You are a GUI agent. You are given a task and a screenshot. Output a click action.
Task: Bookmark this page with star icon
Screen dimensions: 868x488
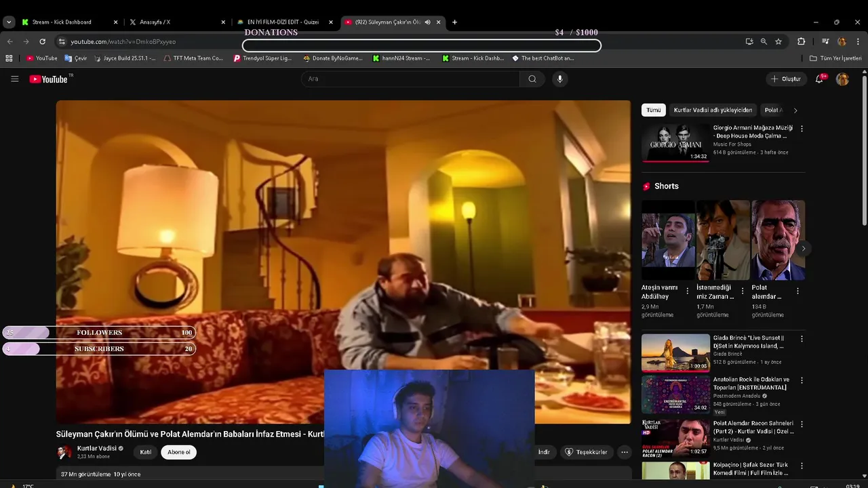tap(778, 41)
